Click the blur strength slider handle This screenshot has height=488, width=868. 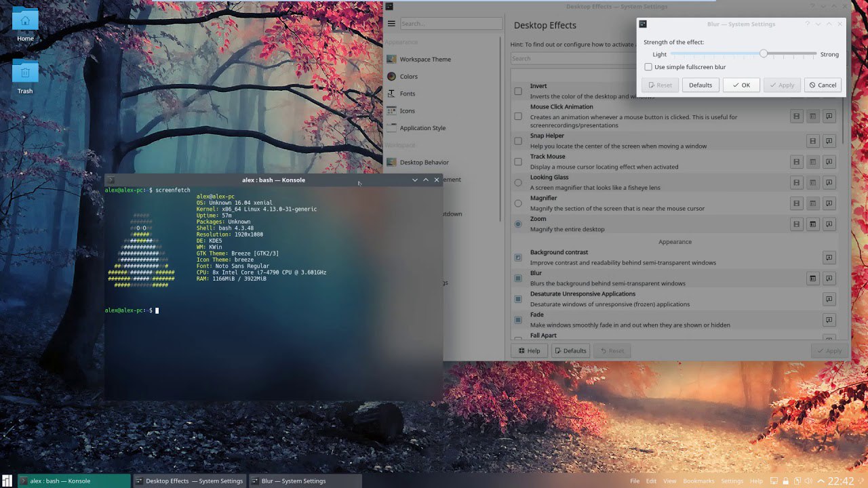pos(764,54)
